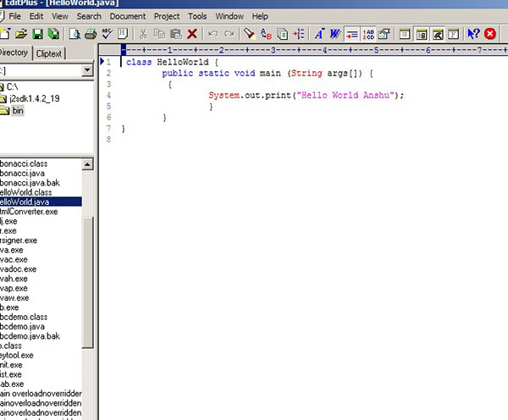The width and height of the screenshot is (508, 420).
Task: Save the file with the green floppy icon
Action: pyautogui.click(x=37, y=34)
